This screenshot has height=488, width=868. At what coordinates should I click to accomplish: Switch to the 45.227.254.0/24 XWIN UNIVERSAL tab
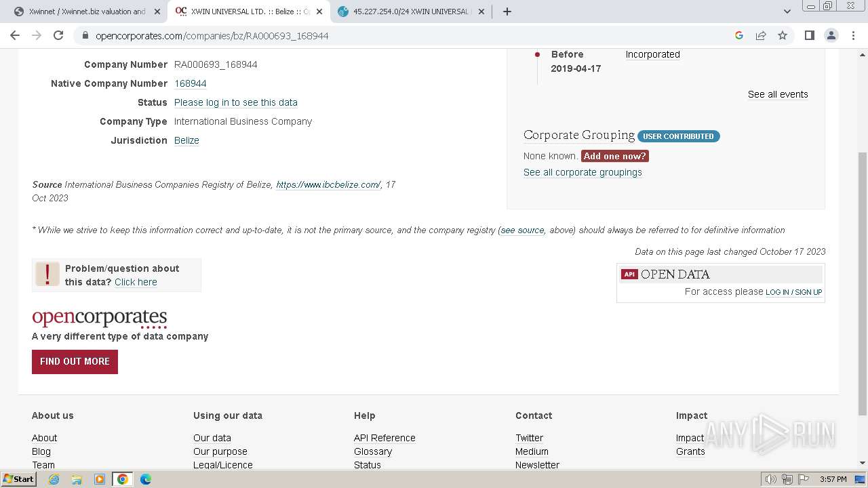pos(412,12)
